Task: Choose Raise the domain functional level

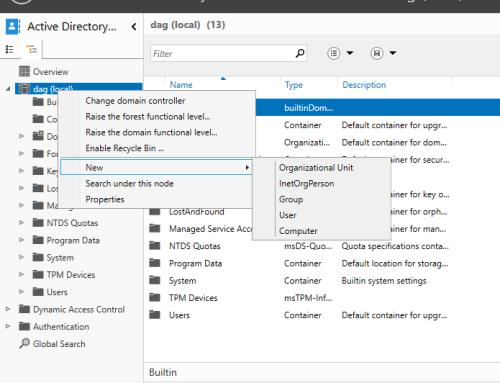Action: click(x=151, y=132)
